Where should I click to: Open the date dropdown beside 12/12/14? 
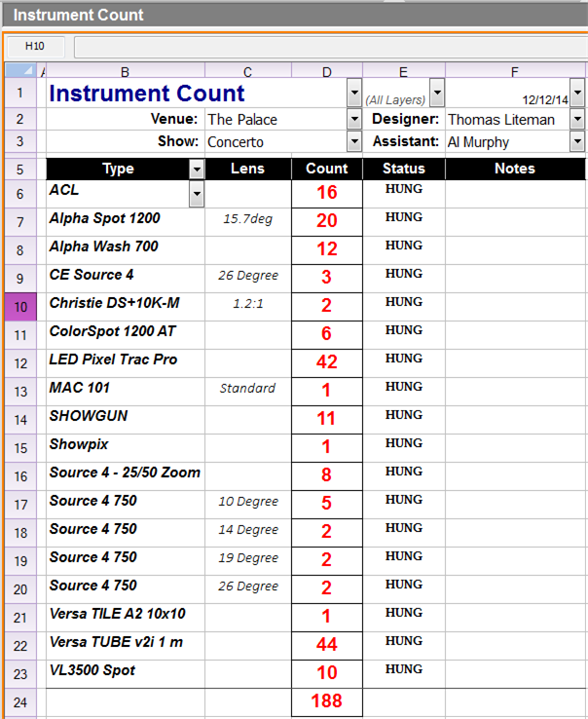[x=577, y=95]
